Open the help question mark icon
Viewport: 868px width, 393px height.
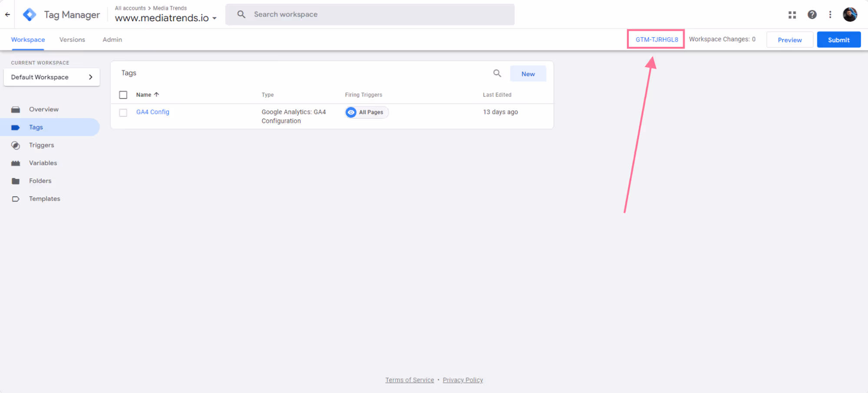[x=812, y=15]
